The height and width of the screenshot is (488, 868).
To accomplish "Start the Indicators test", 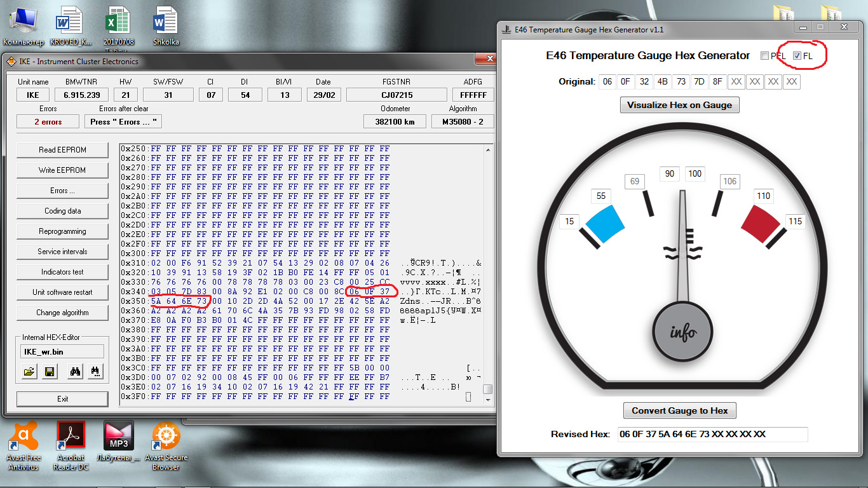I will [62, 272].
